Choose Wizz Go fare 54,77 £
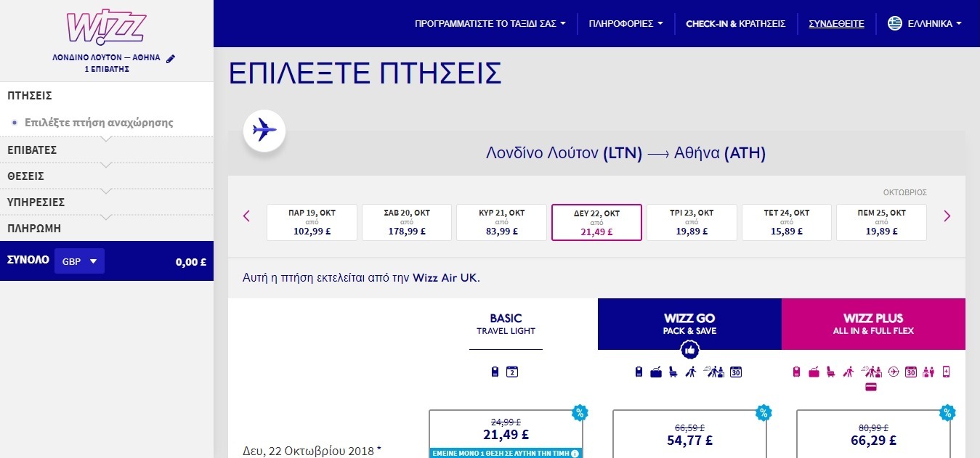This screenshot has height=458, width=980. 689,434
